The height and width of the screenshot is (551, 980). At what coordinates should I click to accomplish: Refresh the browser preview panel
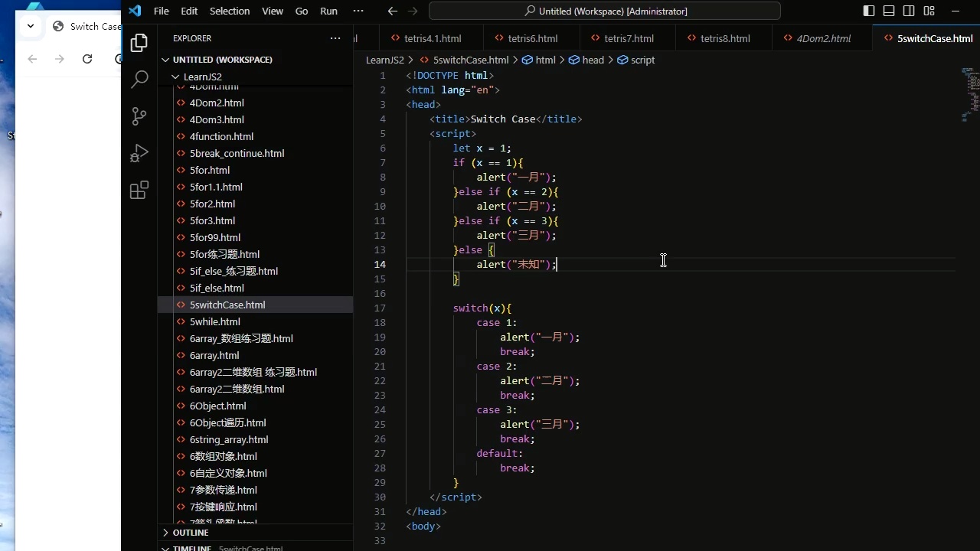click(x=87, y=58)
